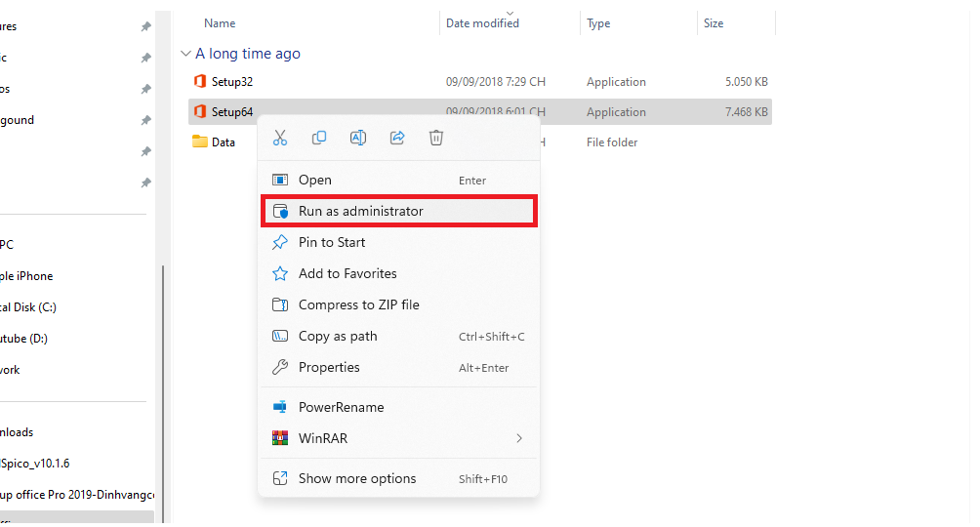This screenshot has width=980, height=527.
Task: Open Properties from context menu
Action: tap(329, 368)
